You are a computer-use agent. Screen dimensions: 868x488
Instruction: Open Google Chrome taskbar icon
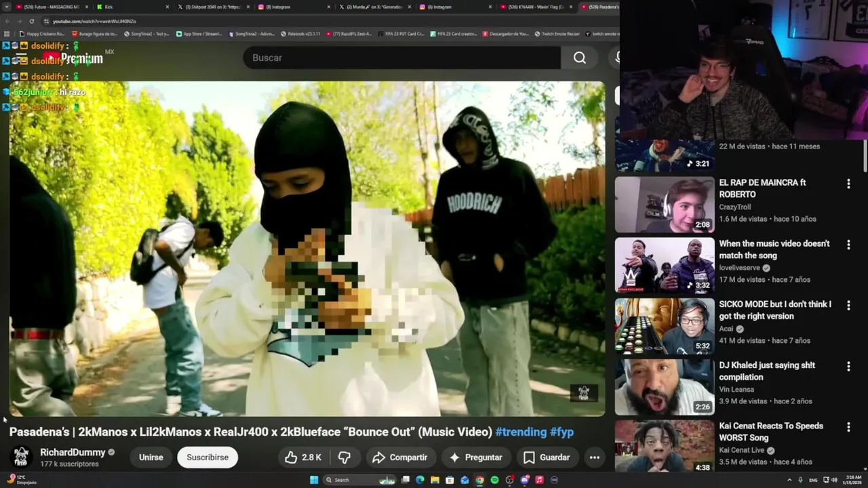point(479,480)
